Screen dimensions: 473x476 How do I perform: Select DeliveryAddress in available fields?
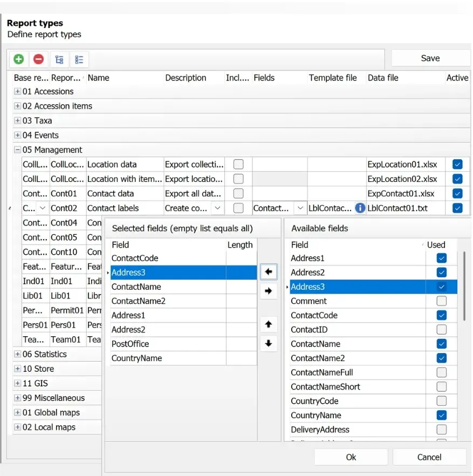click(x=358, y=430)
